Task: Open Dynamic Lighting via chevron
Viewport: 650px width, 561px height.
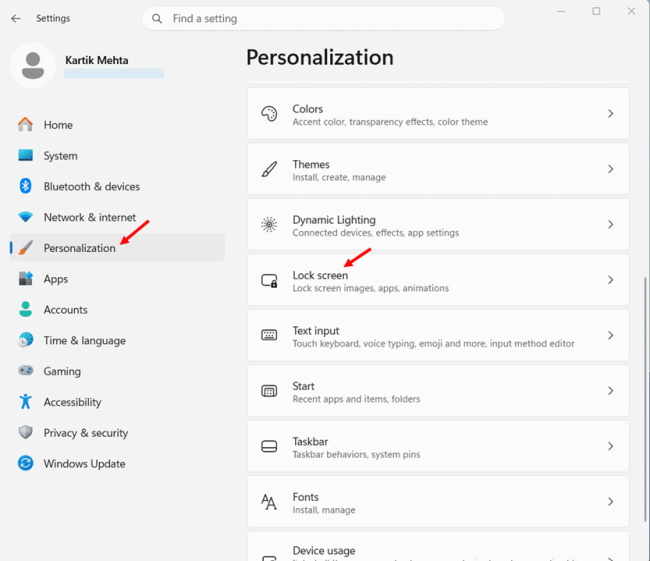Action: [x=610, y=225]
